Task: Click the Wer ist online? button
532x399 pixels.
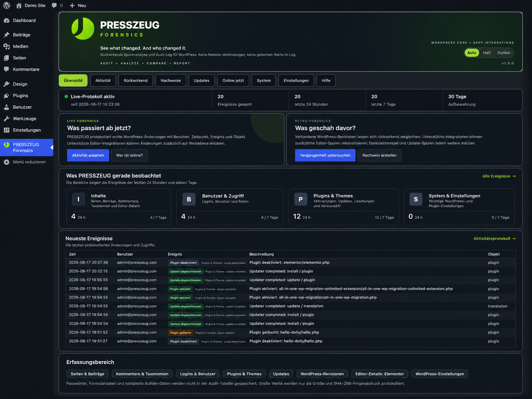Action: pyautogui.click(x=129, y=155)
